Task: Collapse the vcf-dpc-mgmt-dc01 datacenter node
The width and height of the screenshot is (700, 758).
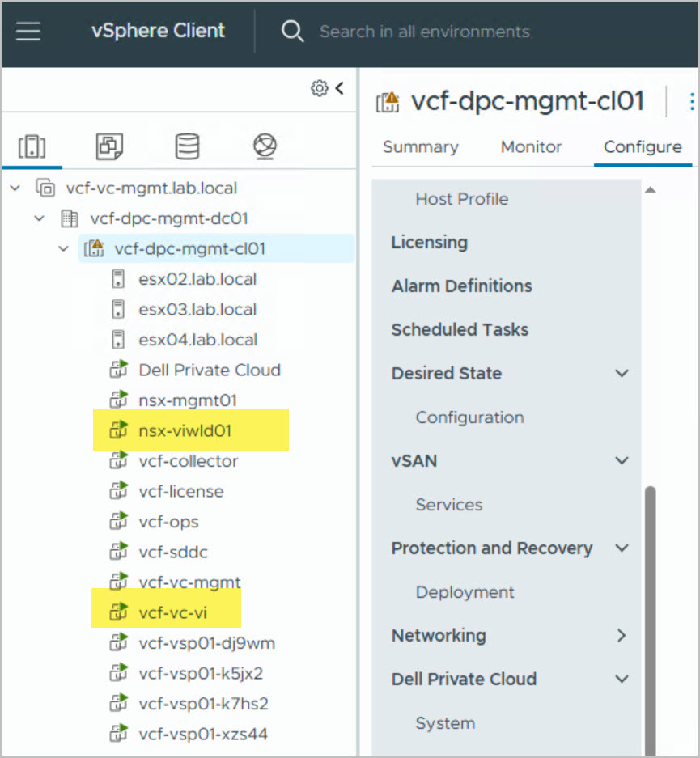Action: point(40,218)
